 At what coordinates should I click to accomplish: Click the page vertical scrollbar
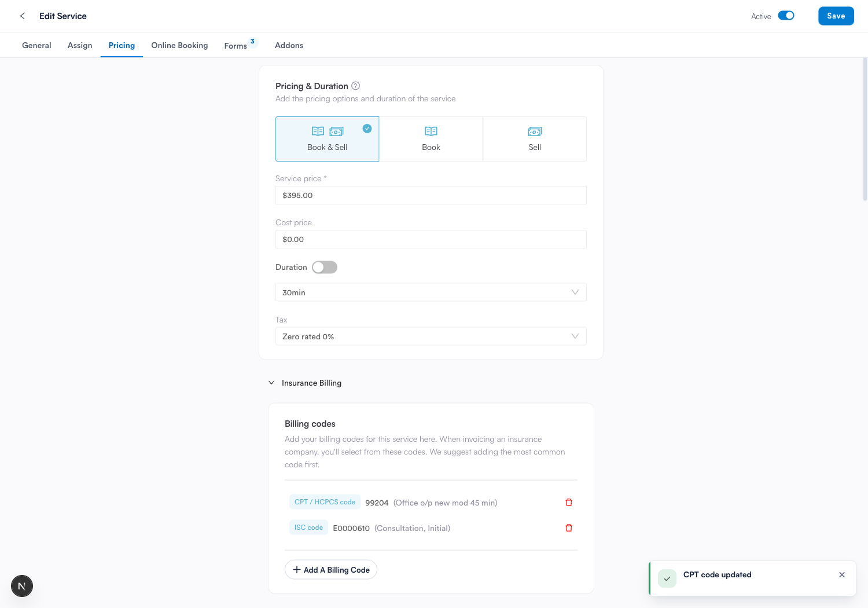point(865,129)
